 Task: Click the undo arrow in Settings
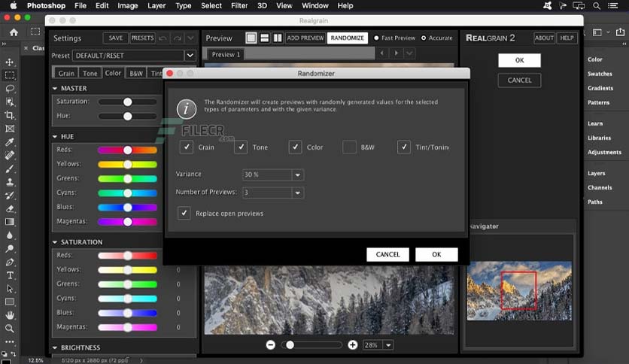click(x=163, y=38)
